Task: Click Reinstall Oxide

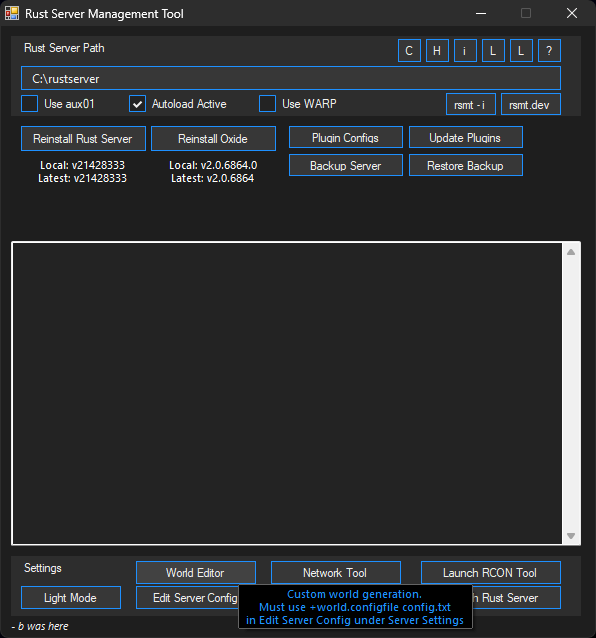Action: 213,139
